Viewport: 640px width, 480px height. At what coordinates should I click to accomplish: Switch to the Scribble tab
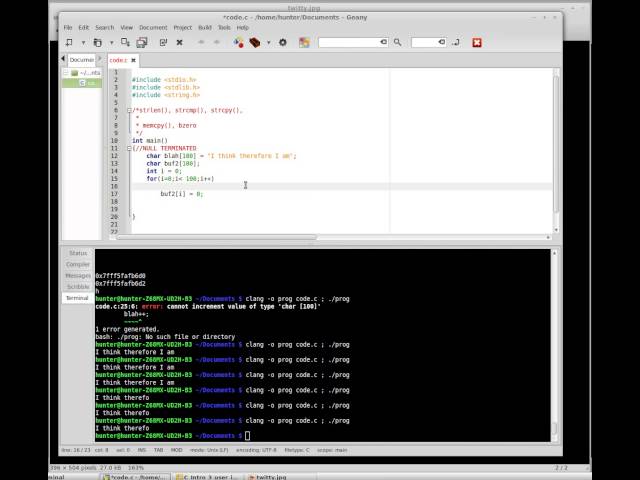point(78,287)
